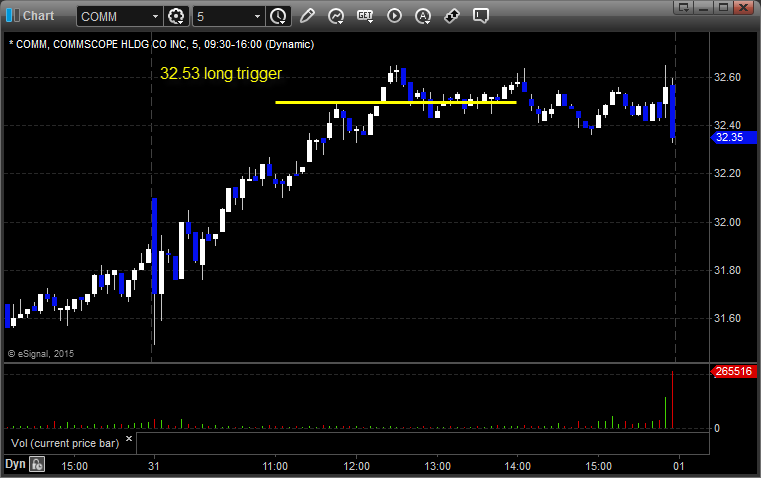The image size is (761, 478).
Task: Click the 11:00 time axis label
Action: 275,466
